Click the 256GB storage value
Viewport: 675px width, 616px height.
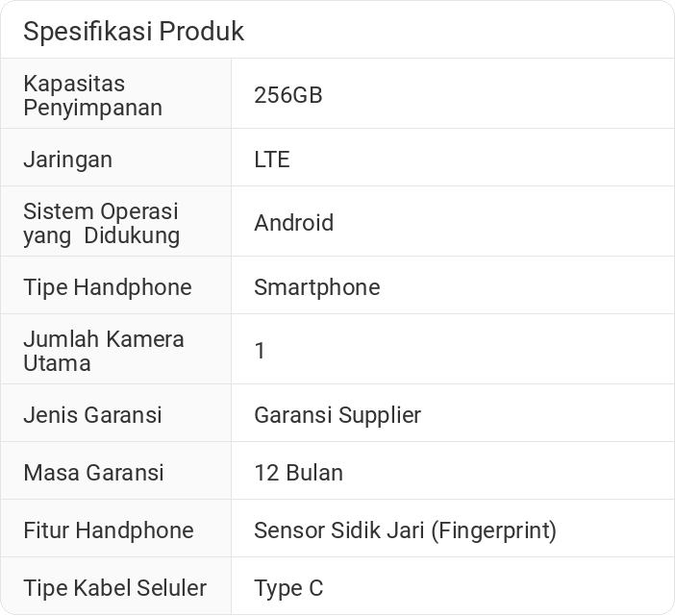point(287,95)
